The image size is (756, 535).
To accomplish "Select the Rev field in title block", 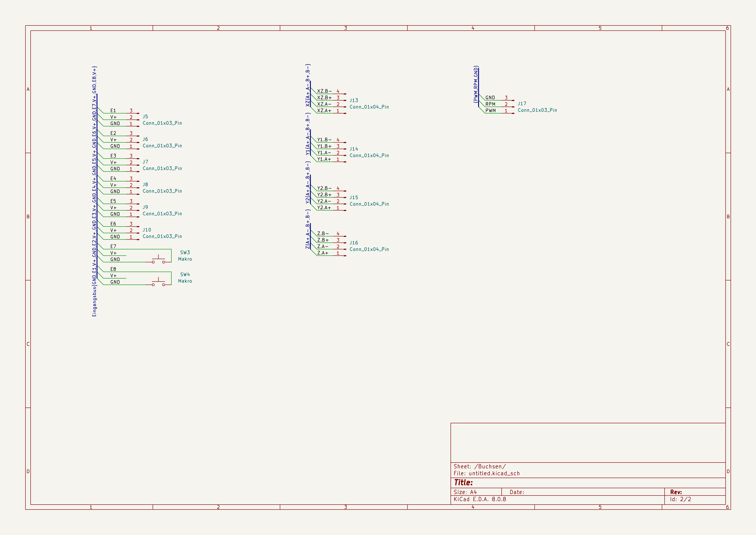I will pos(676,492).
